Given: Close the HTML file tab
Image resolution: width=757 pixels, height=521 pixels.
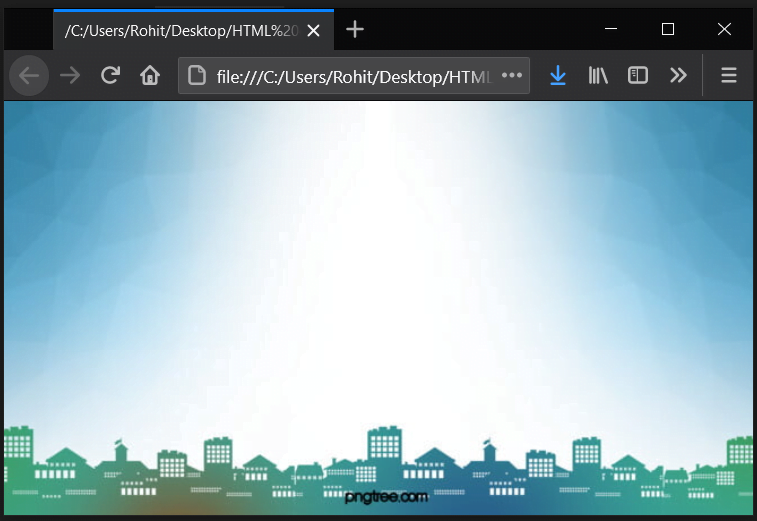Looking at the screenshot, I should [x=313, y=31].
